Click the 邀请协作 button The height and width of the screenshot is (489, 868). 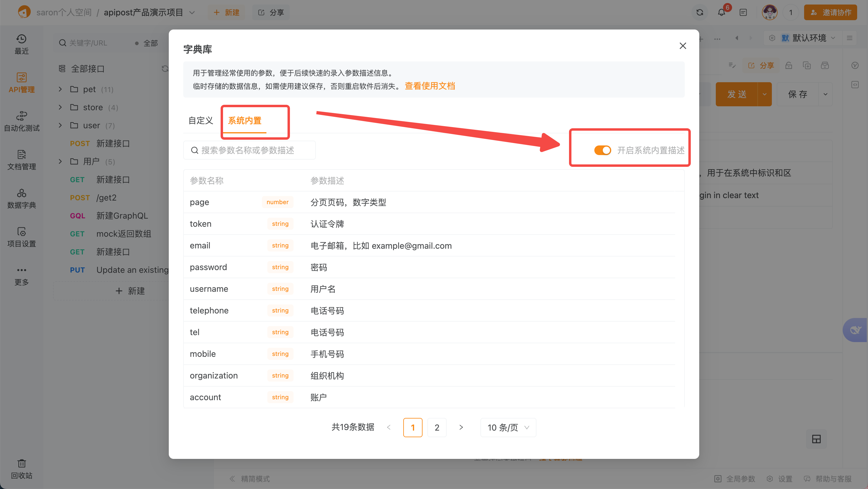[x=830, y=12]
